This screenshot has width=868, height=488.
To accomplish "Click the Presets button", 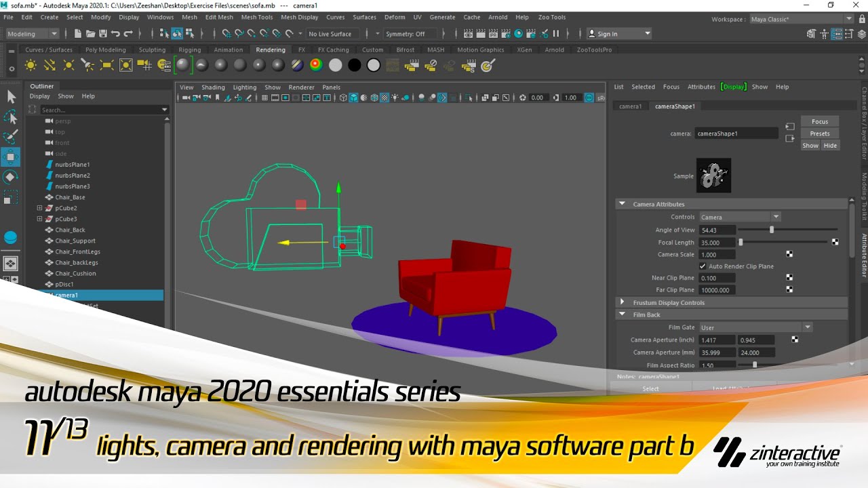I will tap(820, 134).
